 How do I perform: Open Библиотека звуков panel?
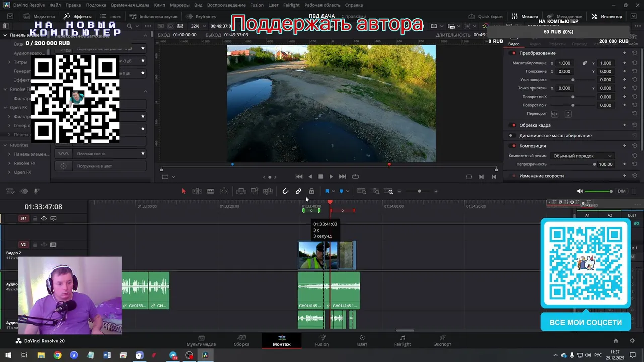coord(153,16)
